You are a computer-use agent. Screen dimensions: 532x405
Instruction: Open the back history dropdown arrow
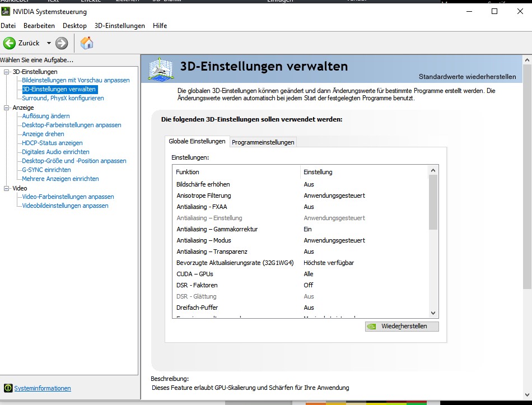click(x=49, y=43)
